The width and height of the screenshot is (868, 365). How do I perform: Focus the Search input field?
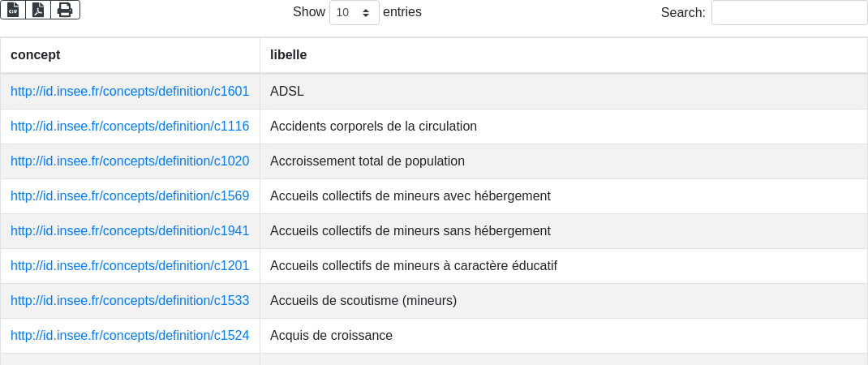(x=789, y=12)
